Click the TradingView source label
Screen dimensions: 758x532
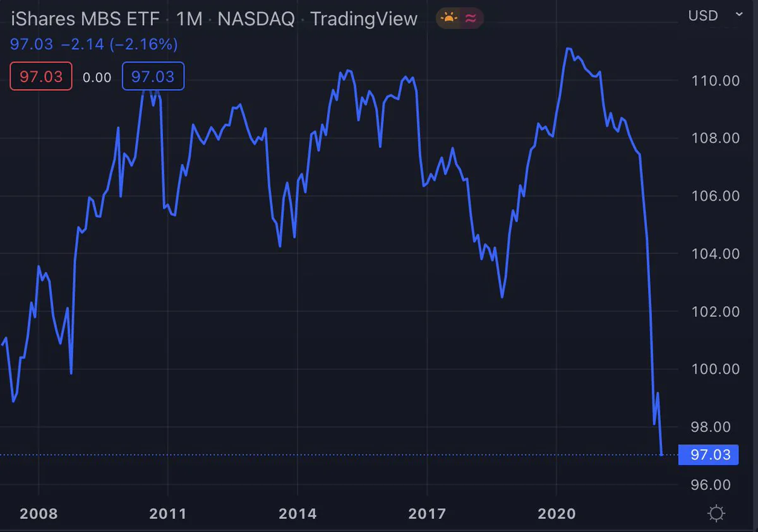tap(364, 19)
